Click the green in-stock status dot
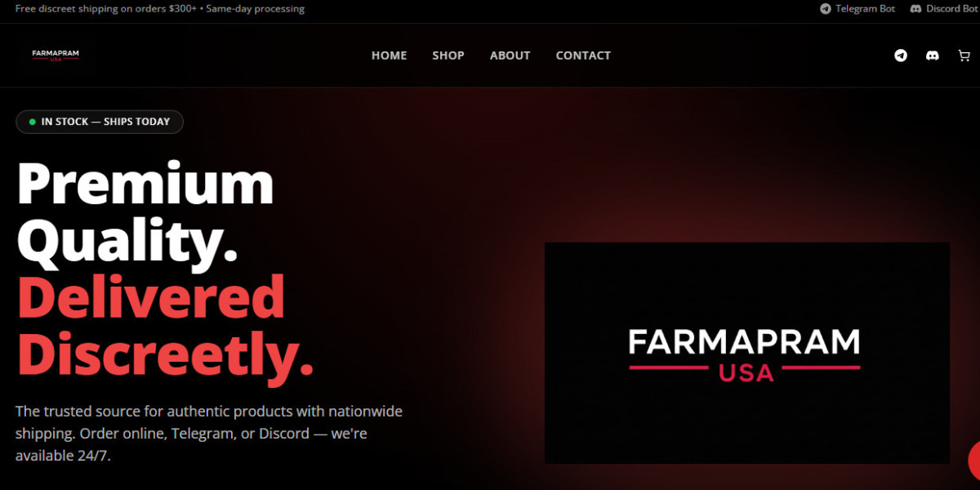This screenshot has width=980, height=490. coord(33,122)
